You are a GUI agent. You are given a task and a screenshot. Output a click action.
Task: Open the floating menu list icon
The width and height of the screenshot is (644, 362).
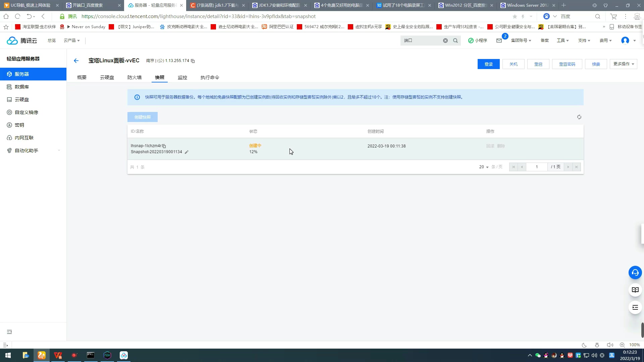click(x=635, y=307)
